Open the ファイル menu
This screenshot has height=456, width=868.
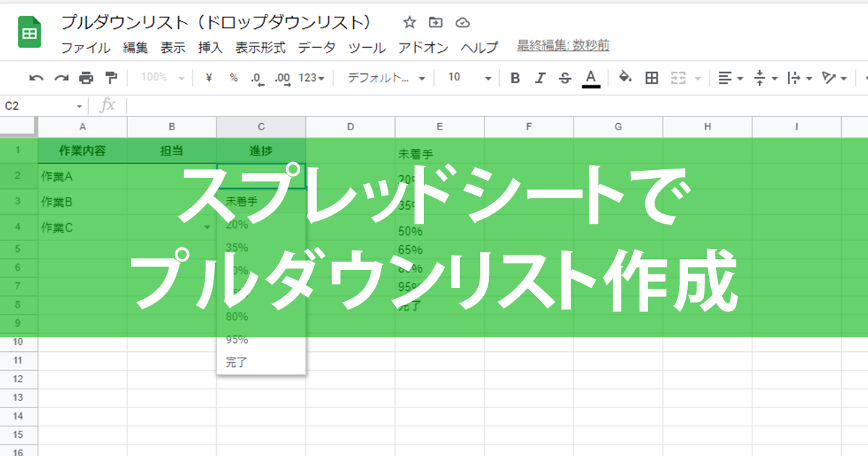point(85,48)
